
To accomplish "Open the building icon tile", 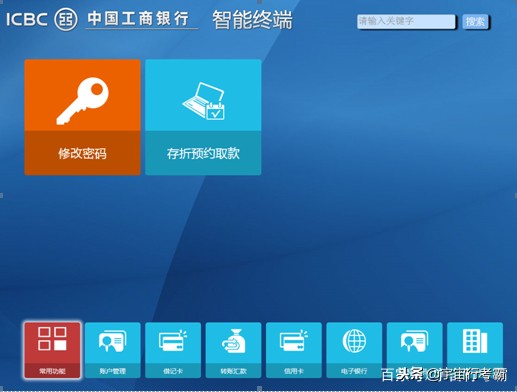I will pyautogui.click(x=475, y=350).
